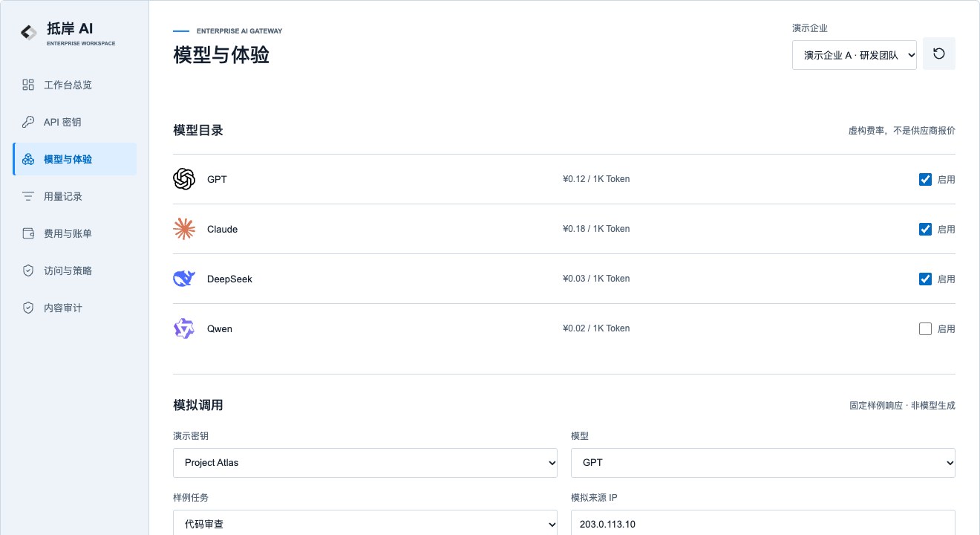Click the 固定样例响应 · 非模型生成 note
The image size is (980, 535).
903,406
